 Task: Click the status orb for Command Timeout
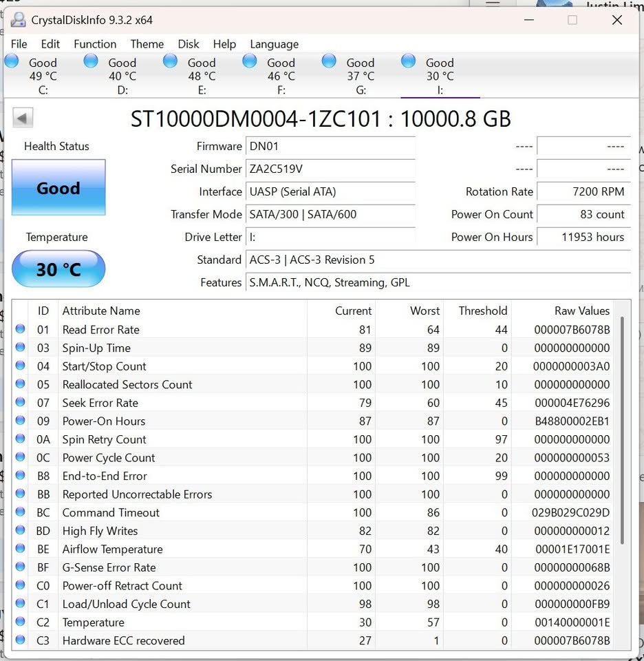[20, 512]
